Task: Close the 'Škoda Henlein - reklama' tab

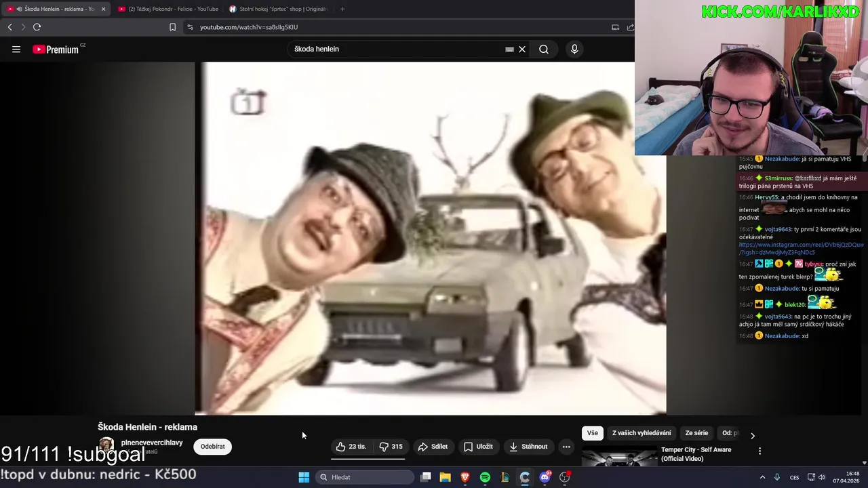Action: (x=103, y=9)
